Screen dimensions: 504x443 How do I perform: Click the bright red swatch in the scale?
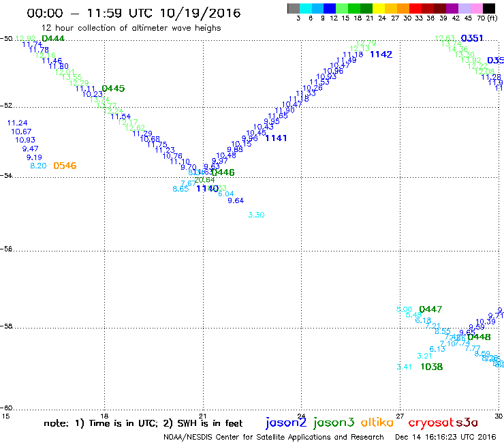pos(415,8)
